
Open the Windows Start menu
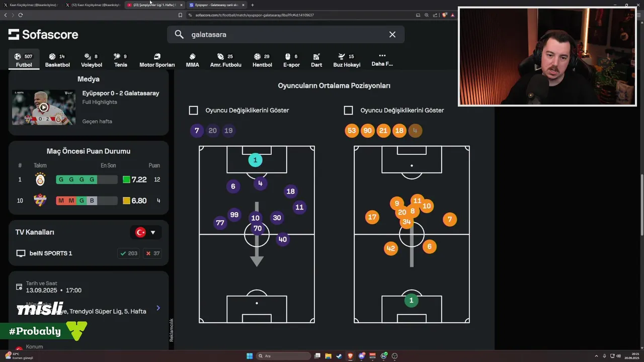click(x=250, y=356)
